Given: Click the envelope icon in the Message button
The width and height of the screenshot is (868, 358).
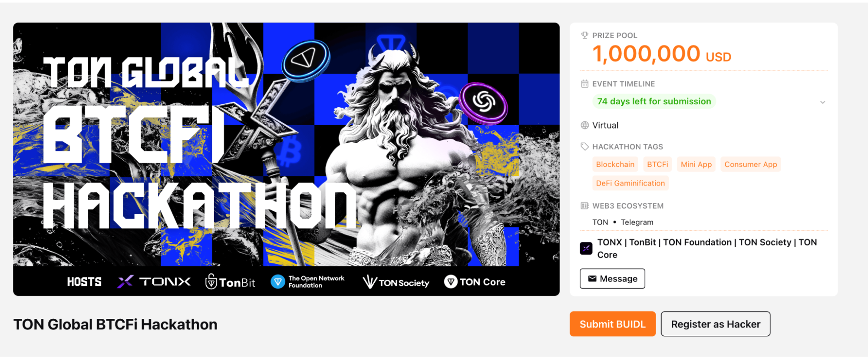Looking at the screenshot, I should click(592, 278).
